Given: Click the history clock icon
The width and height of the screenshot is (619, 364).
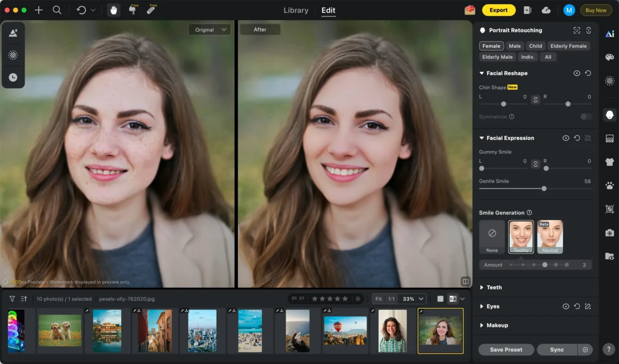Looking at the screenshot, I should click(x=13, y=77).
